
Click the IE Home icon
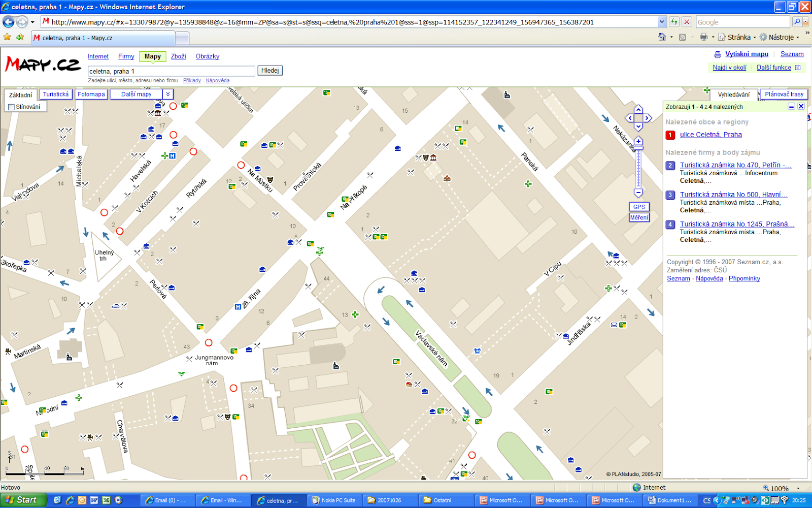pos(662,37)
